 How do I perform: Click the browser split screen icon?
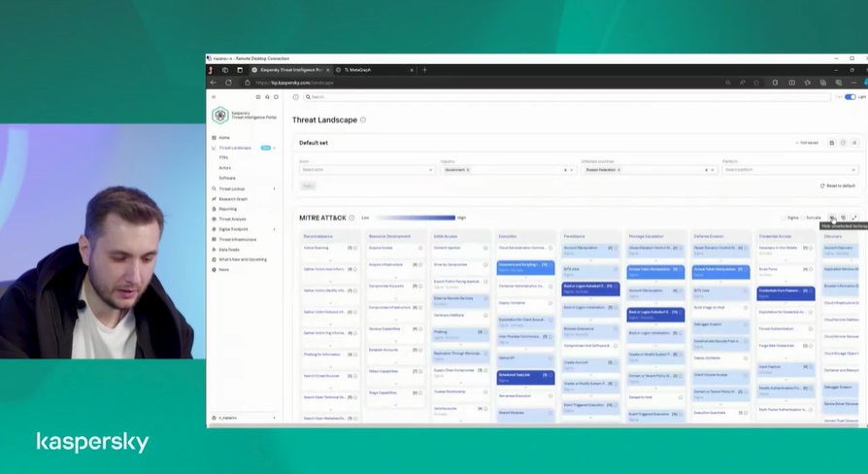791,83
